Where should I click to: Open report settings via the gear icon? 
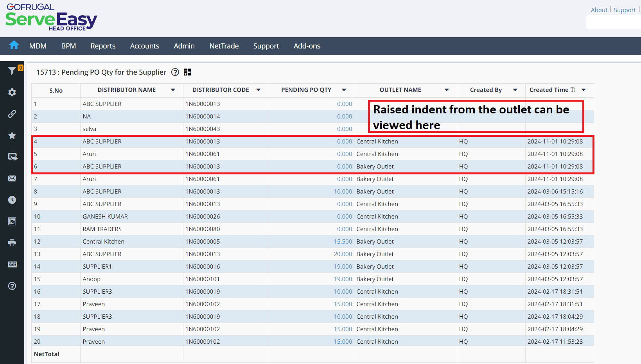click(12, 92)
